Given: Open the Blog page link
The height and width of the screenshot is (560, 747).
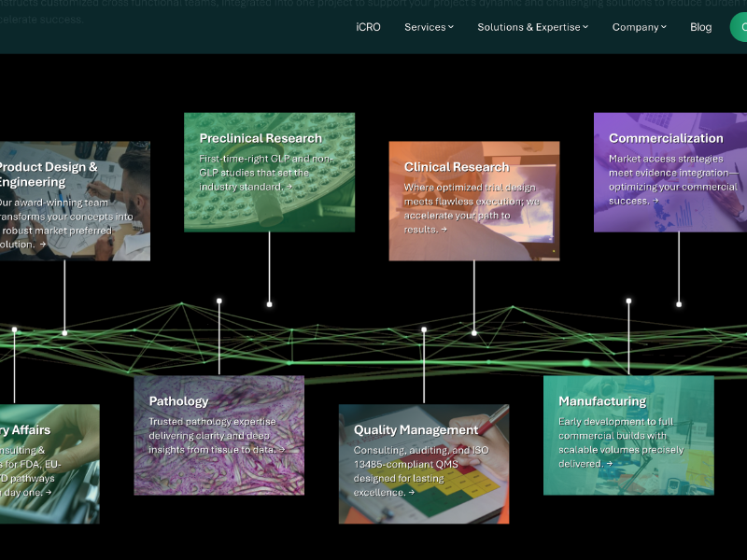Looking at the screenshot, I should click(x=700, y=27).
